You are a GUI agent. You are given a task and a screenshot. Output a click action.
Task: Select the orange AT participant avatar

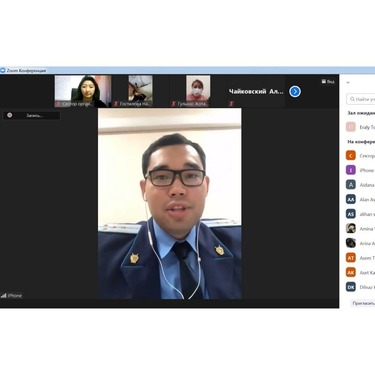point(351,258)
